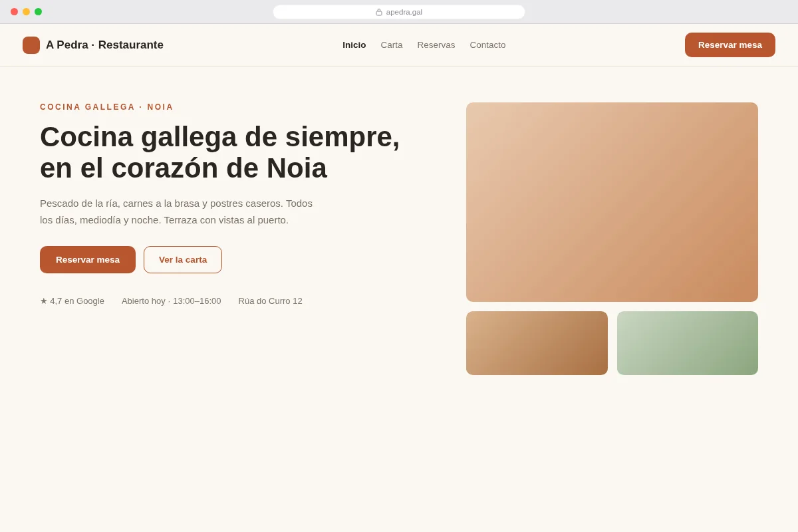Image resolution: width=798 pixels, height=532 pixels.
Task: Click the Pescado de la ría description paragraph
Action: (176, 211)
